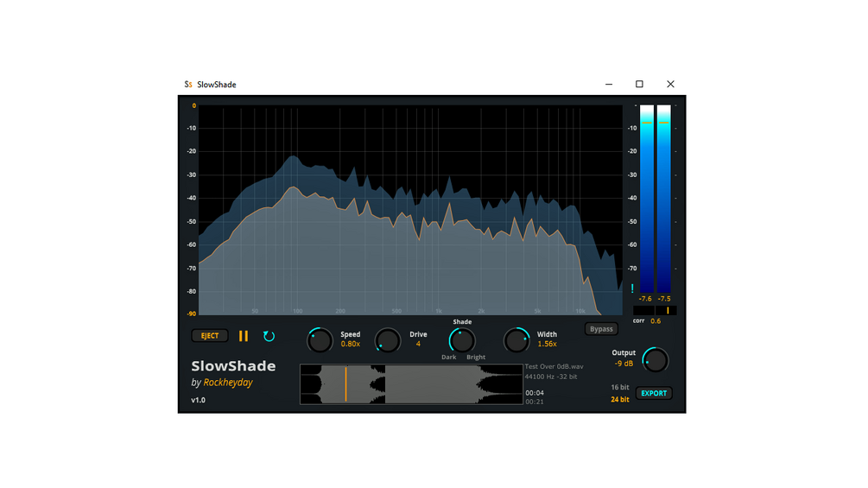Click the Drive knob
This screenshot has height=488, width=868.
pos(388,340)
